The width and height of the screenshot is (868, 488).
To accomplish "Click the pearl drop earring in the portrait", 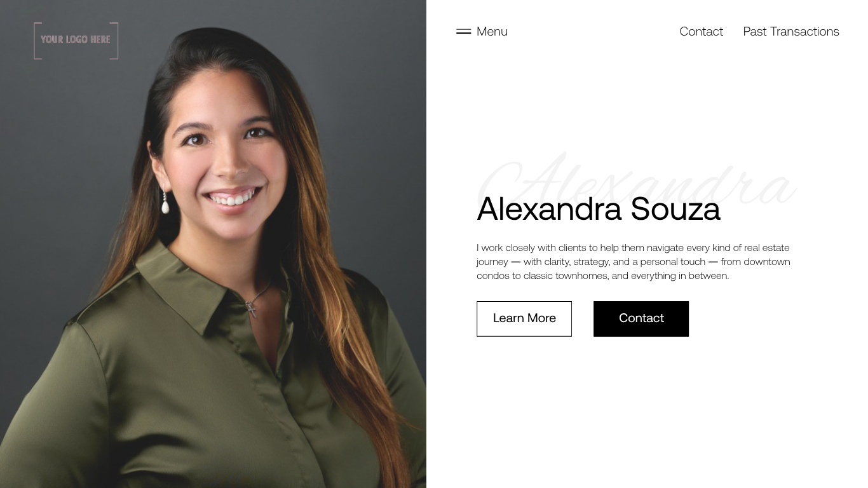I will pos(165,202).
